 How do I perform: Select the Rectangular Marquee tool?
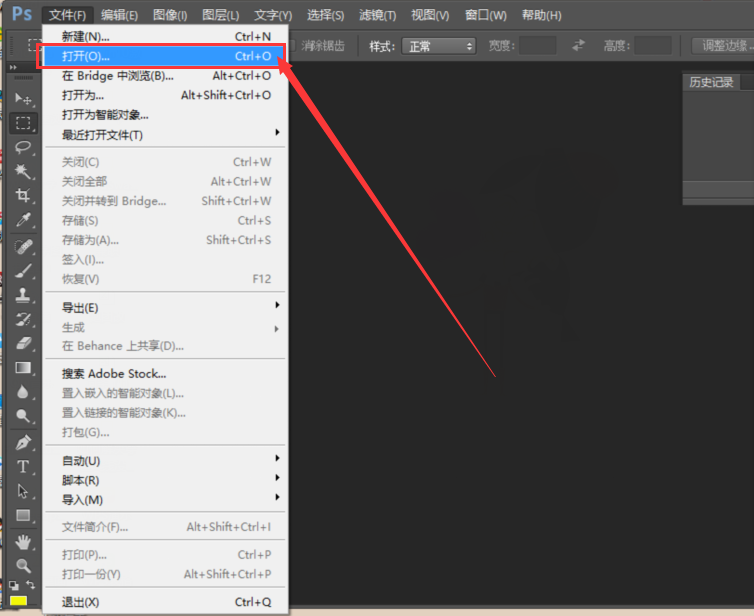(23, 123)
